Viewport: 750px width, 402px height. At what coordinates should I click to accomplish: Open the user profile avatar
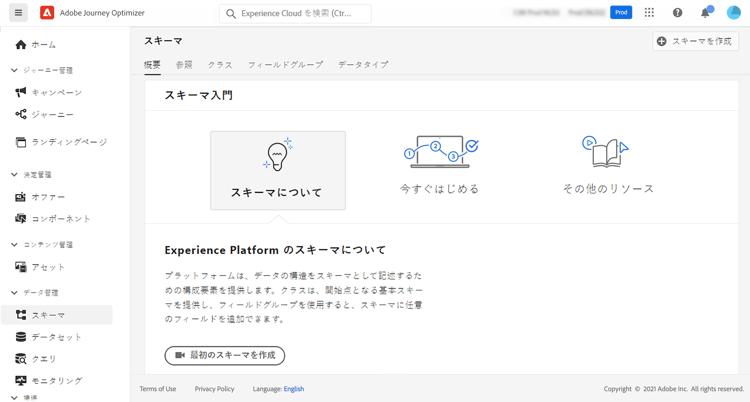tap(733, 13)
